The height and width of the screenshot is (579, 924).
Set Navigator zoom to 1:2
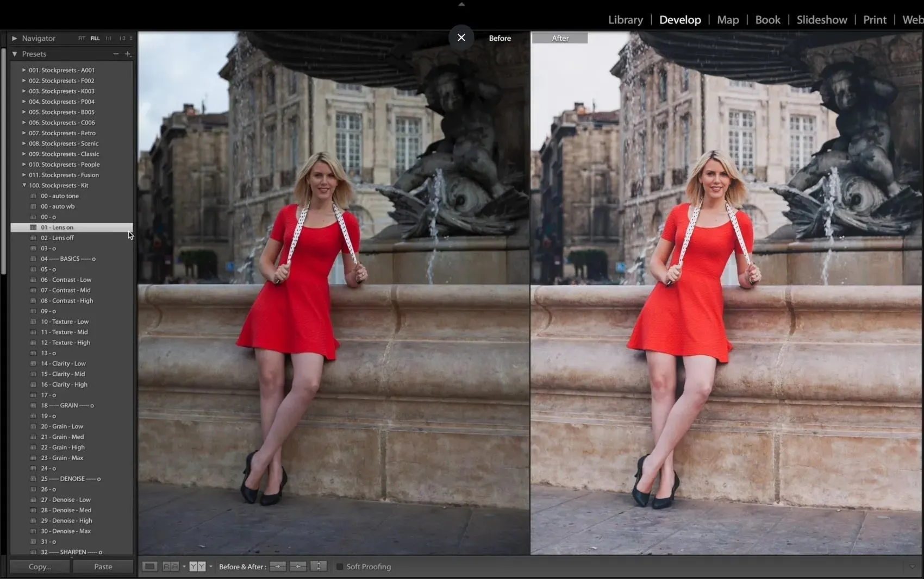click(x=122, y=39)
